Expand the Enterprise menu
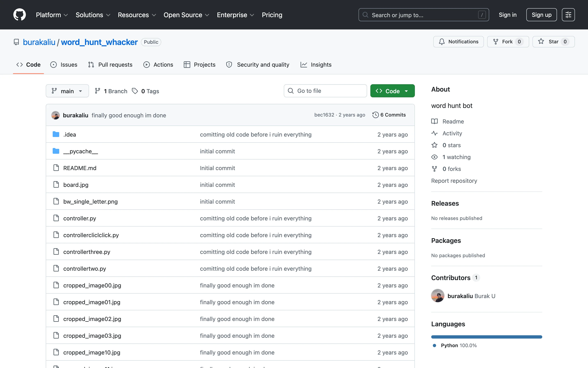Viewport: 588px width, 368px height. click(235, 15)
